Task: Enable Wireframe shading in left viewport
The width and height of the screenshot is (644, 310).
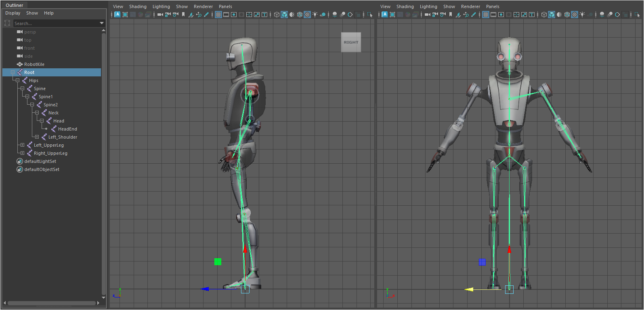Action: [277, 15]
